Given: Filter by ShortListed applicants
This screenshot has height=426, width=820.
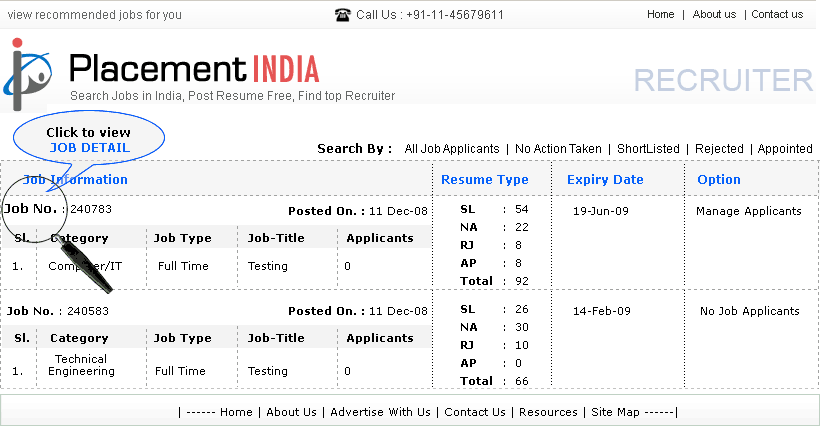Looking at the screenshot, I should click(648, 149).
